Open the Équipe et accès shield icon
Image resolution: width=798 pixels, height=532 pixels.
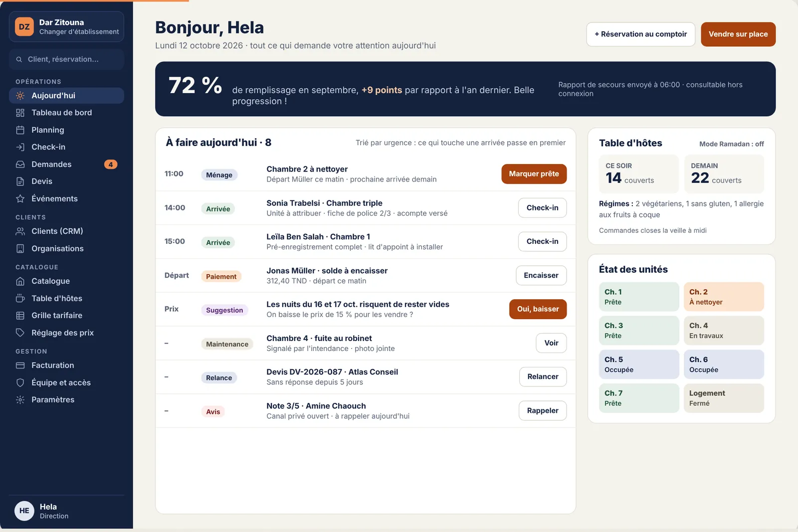(x=20, y=382)
